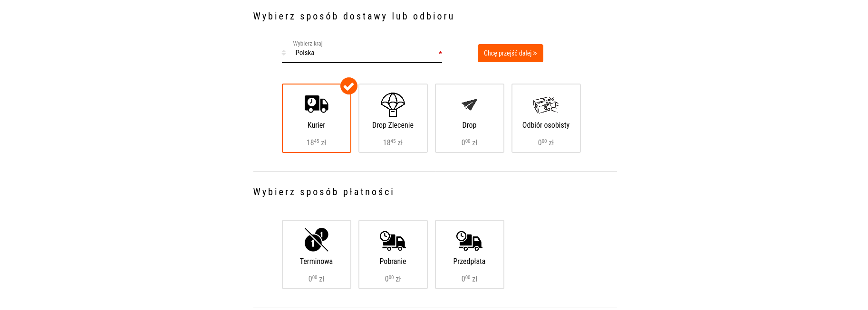868x310 pixels.
Task: Choose Odbiór osobisty 0,00 zł pickup option
Action: pos(546,118)
